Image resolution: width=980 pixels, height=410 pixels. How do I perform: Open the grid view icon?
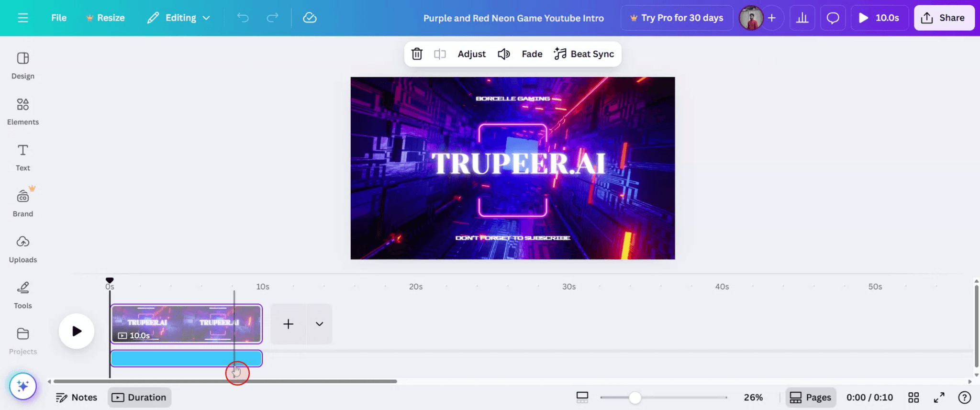click(913, 398)
